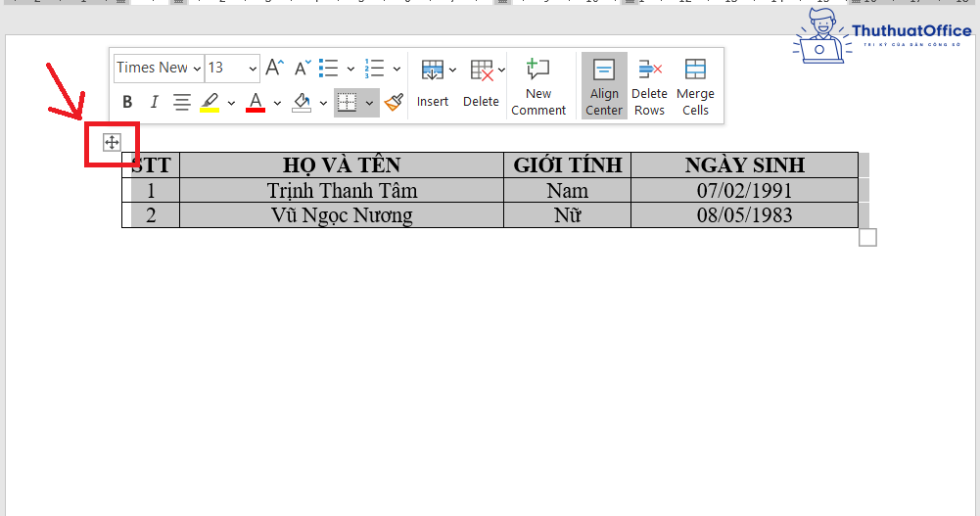The image size is (980, 516).
Task: Click the table move handle
Action: [x=112, y=142]
